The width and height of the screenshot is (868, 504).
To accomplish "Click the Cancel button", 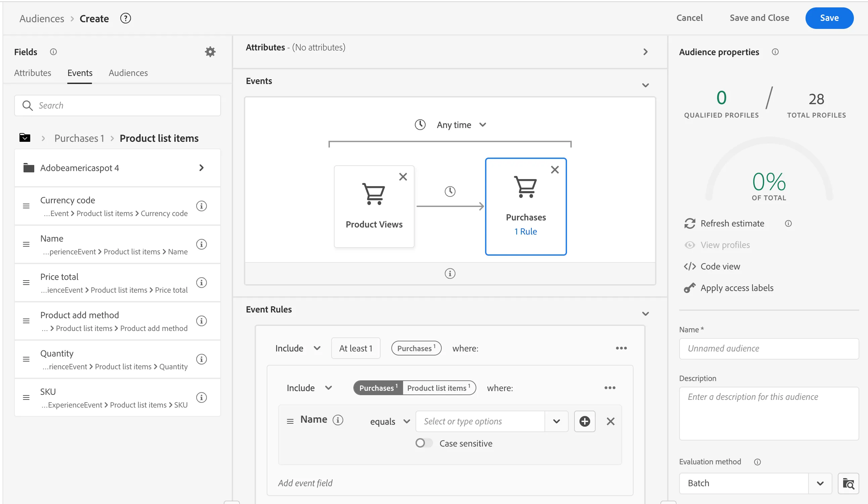I will 690,18.
